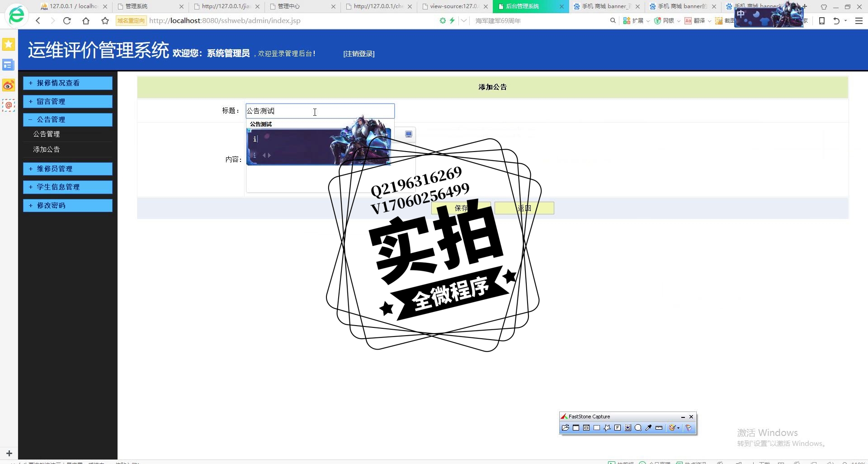Capture window or object in FastStone
The width and height of the screenshot is (868, 464).
coord(586,428)
